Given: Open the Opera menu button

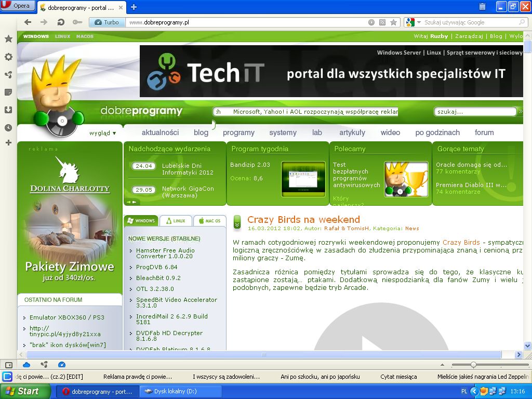Looking at the screenshot, I should (x=18, y=6).
